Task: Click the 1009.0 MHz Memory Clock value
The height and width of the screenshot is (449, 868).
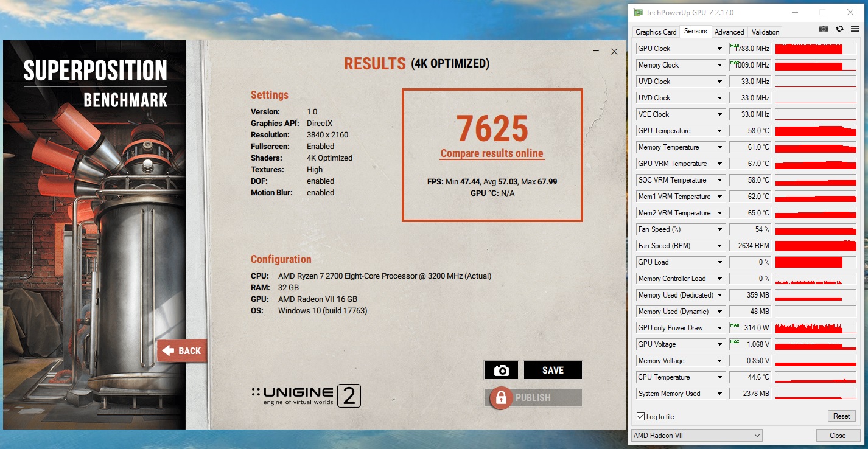Action: coord(751,65)
